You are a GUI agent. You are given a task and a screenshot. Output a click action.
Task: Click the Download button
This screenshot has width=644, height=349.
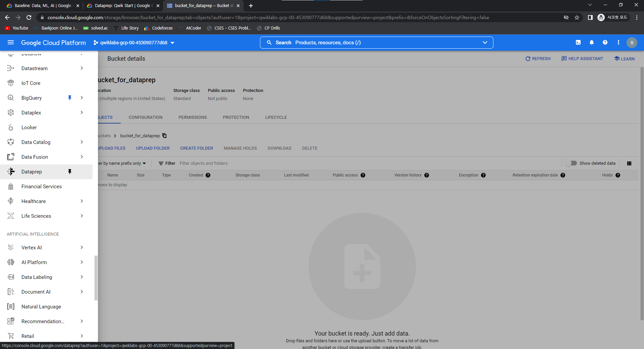[x=279, y=148]
